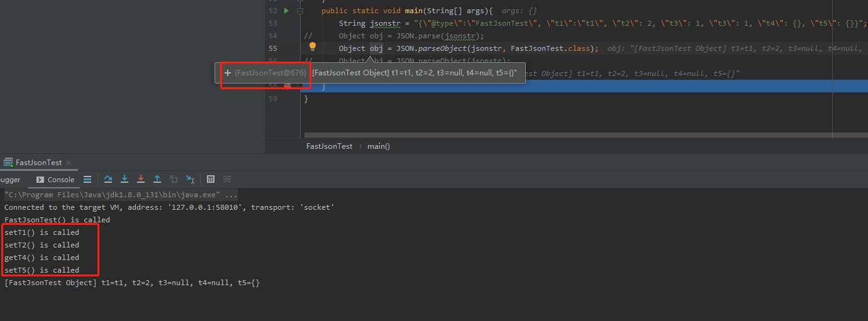Click line number 53 in the gutter
Screen dimensions: 868x321
pyautogui.click(x=272, y=23)
